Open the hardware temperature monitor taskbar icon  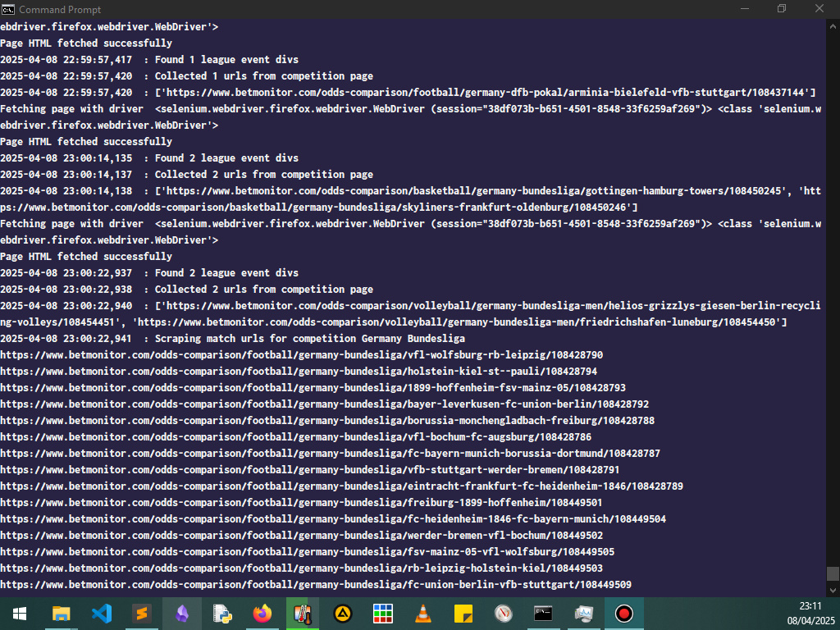click(x=302, y=613)
